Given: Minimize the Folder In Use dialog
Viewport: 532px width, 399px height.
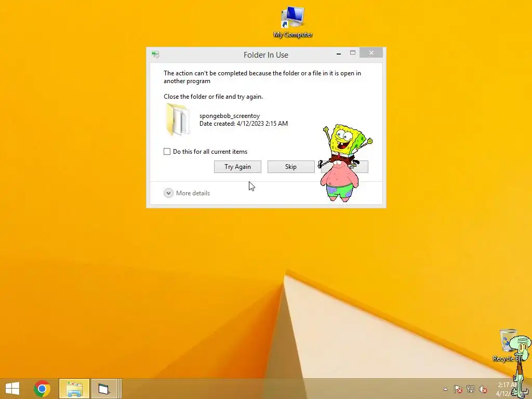Looking at the screenshot, I should 339,54.
